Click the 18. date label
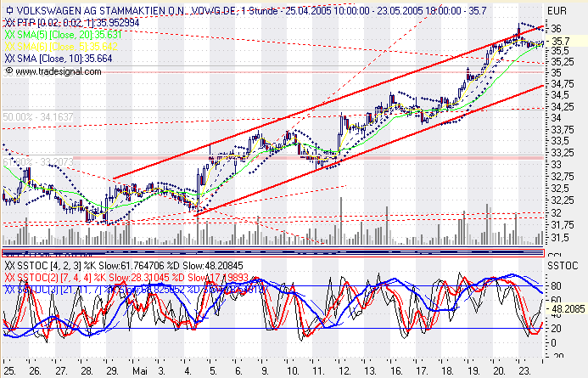Image resolution: width=588 pixels, height=378 pixels. click(x=447, y=371)
